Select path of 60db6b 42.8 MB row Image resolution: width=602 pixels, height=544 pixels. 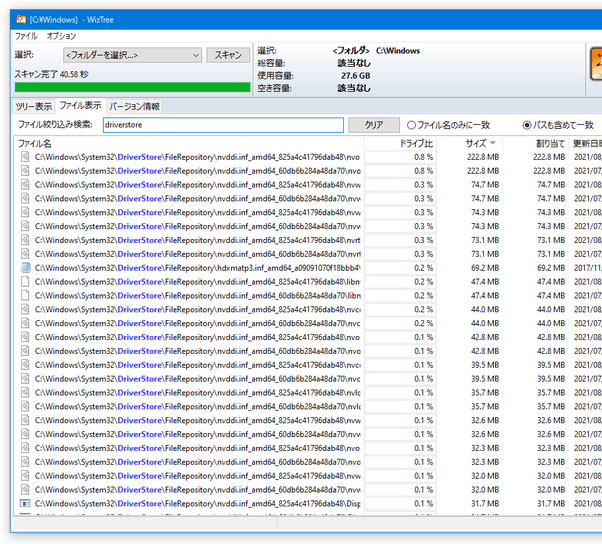click(x=198, y=351)
